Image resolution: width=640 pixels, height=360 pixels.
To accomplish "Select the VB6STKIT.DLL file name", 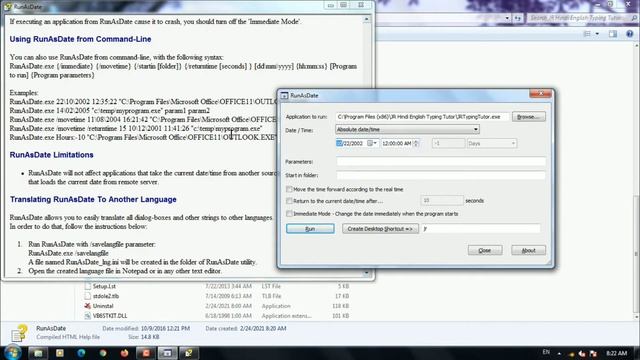I will (x=110, y=316).
